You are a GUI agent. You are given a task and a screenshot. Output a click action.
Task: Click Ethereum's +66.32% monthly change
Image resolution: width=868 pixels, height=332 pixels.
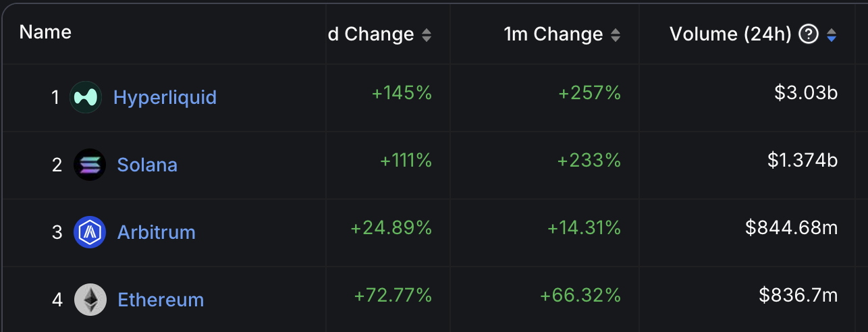pyautogui.click(x=580, y=296)
